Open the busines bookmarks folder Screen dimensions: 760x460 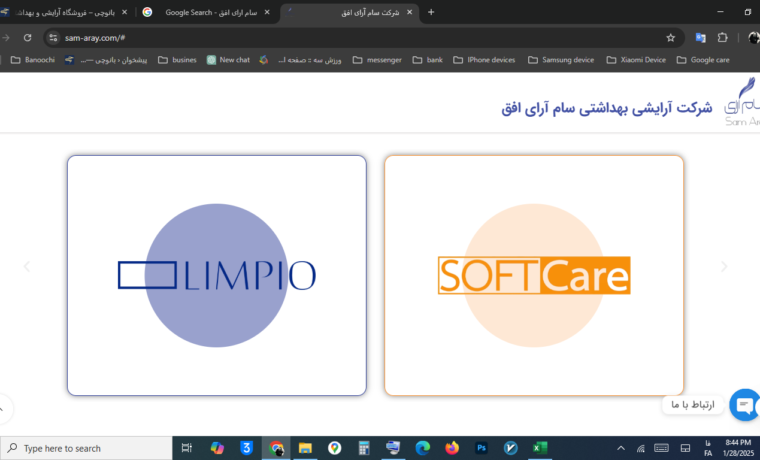177,60
